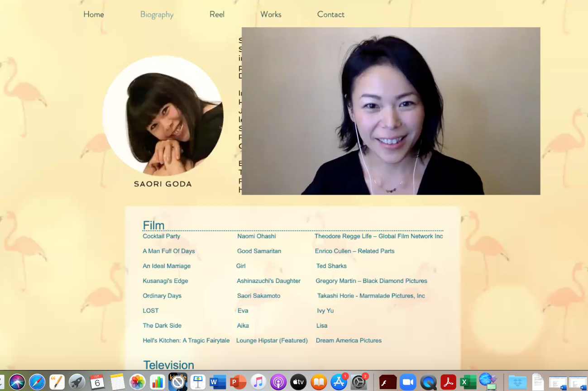The image size is (588, 391).
Task: Click 'Kusanagi's Edge' film title
Action: 165,281
